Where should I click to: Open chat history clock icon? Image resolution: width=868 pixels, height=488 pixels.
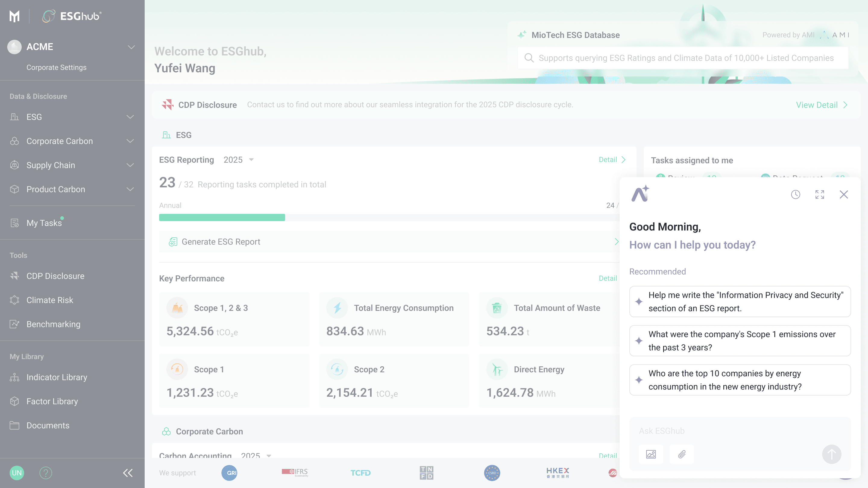click(796, 194)
